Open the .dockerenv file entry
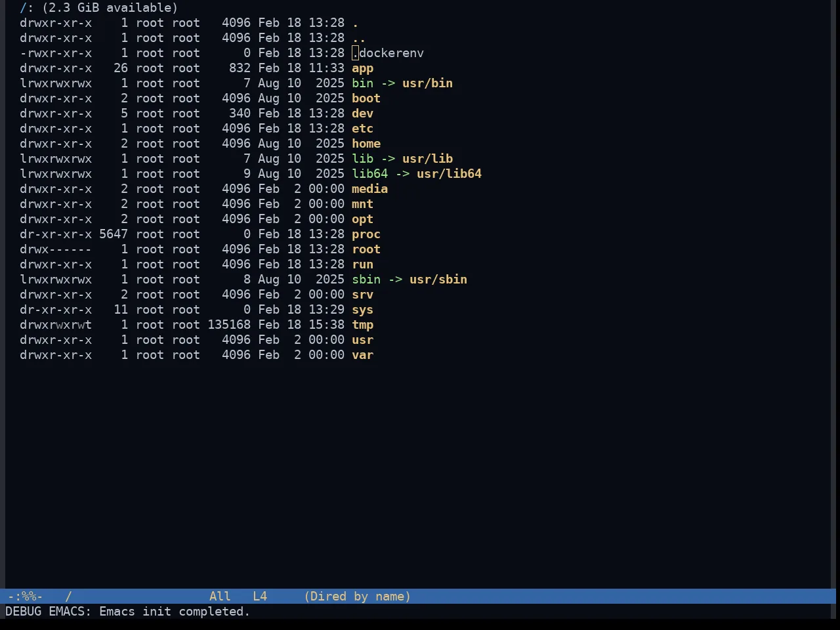This screenshot has width=840, height=630. click(388, 53)
